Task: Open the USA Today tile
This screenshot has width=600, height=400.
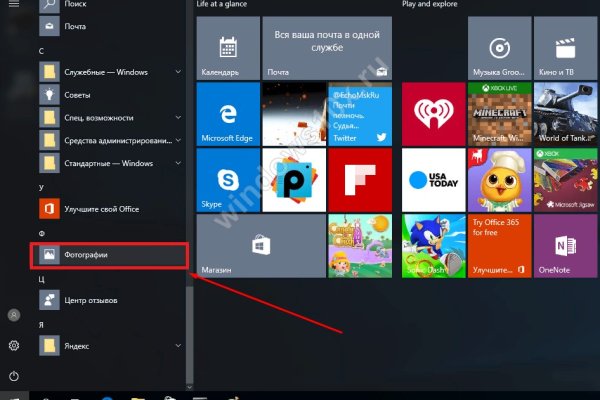Action: coord(433,178)
